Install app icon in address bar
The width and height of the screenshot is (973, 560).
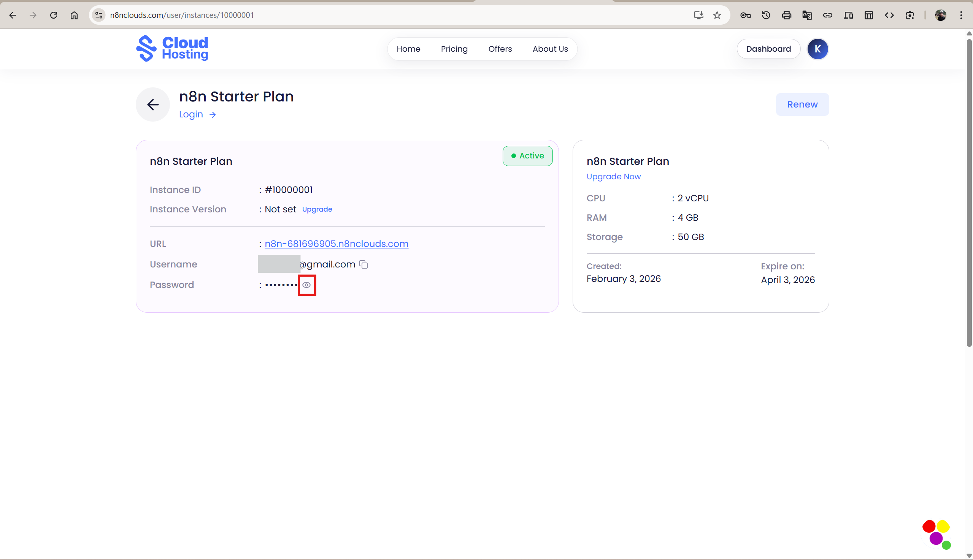pyautogui.click(x=698, y=15)
